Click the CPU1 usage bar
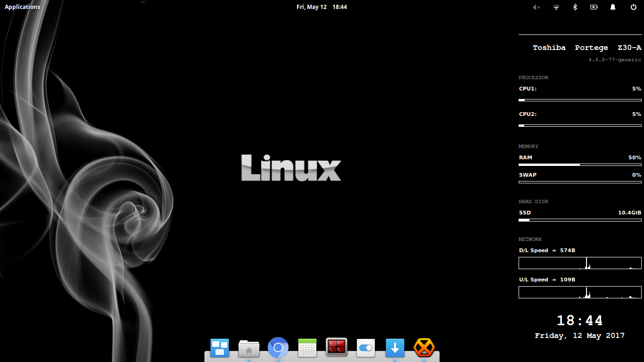The height and width of the screenshot is (362, 644). pyautogui.click(x=580, y=100)
